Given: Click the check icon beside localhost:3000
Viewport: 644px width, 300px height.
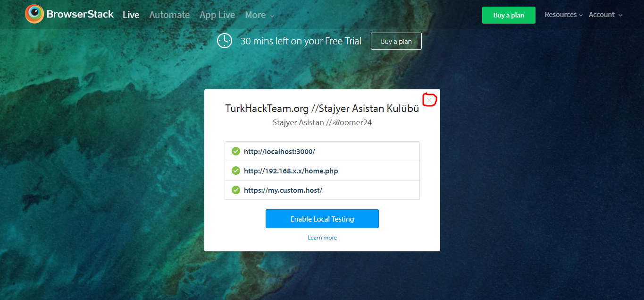Looking at the screenshot, I should click(x=236, y=151).
